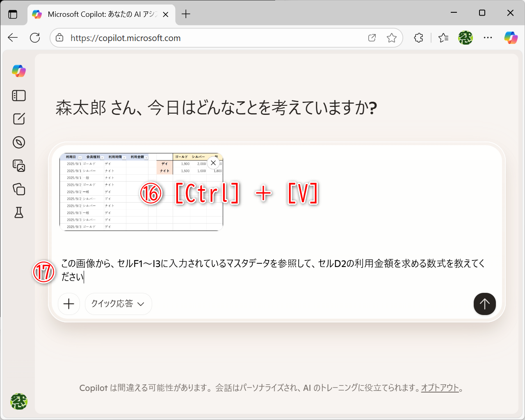Viewport: 525px width, 420px height.
Task: Send the prompt with the arrow button
Action: (x=484, y=304)
